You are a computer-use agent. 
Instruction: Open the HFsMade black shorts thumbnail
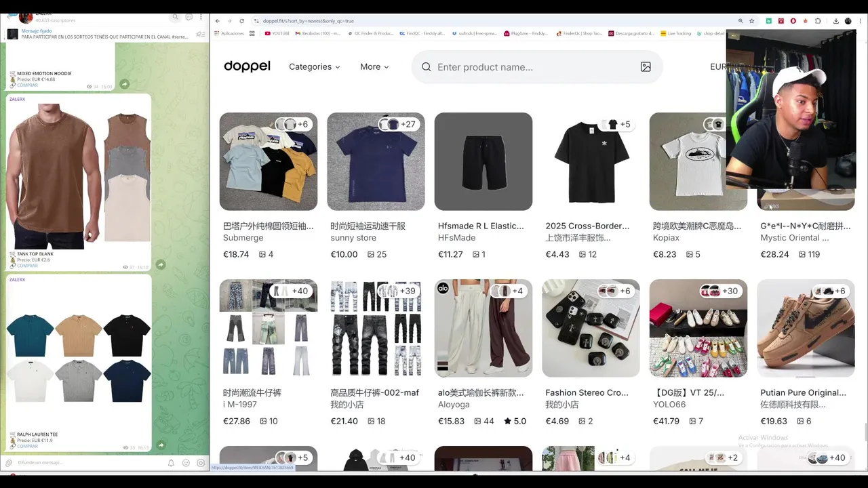point(484,161)
